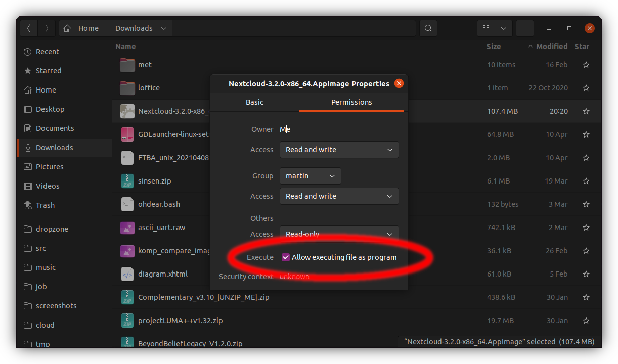This screenshot has width=618, height=364.
Task: Open Videos in the sidebar
Action: tap(64, 186)
